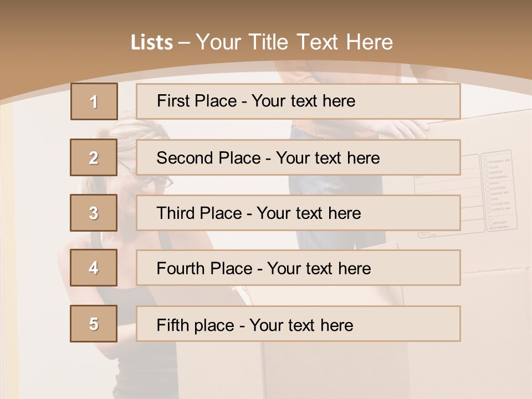Click the Fifth place text bar
The width and height of the screenshot is (532, 399).
tap(298, 324)
